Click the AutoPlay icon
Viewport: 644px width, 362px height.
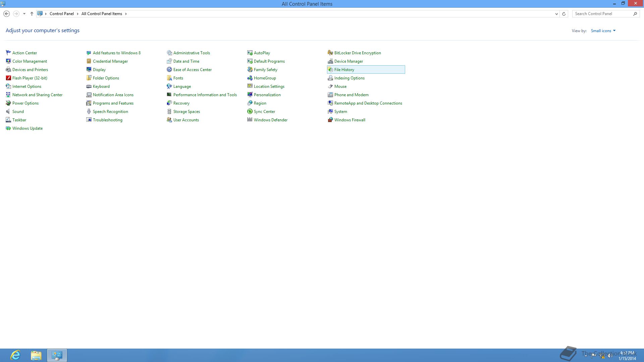pos(250,53)
